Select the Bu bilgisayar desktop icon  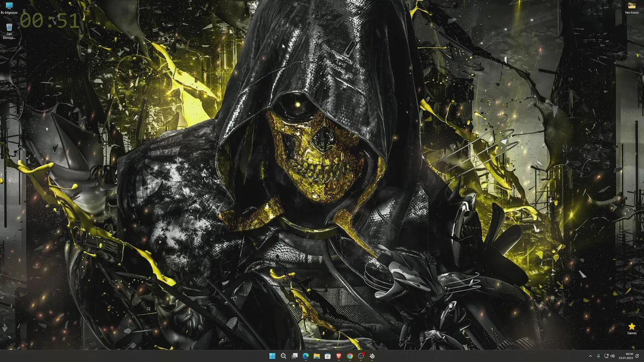coord(9,8)
